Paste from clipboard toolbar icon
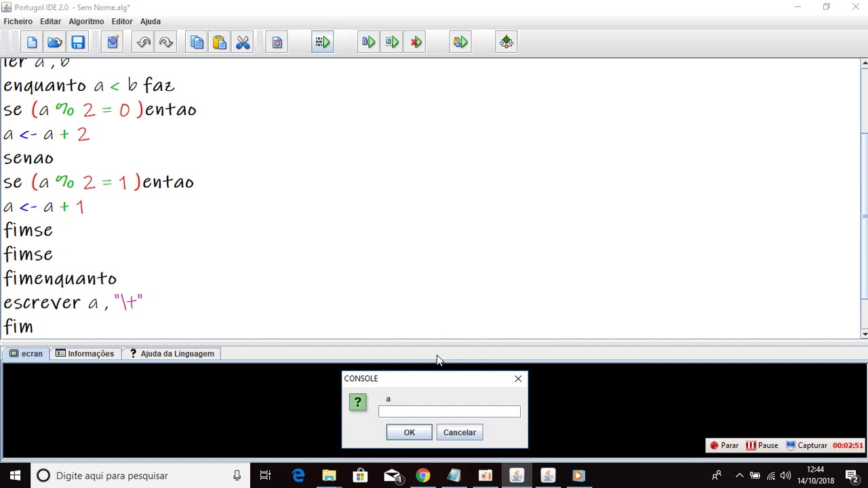Image resolution: width=868 pixels, height=488 pixels. [220, 43]
